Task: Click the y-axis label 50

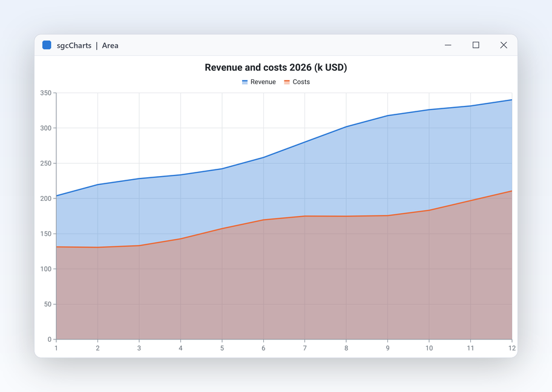Action: click(48, 304)
